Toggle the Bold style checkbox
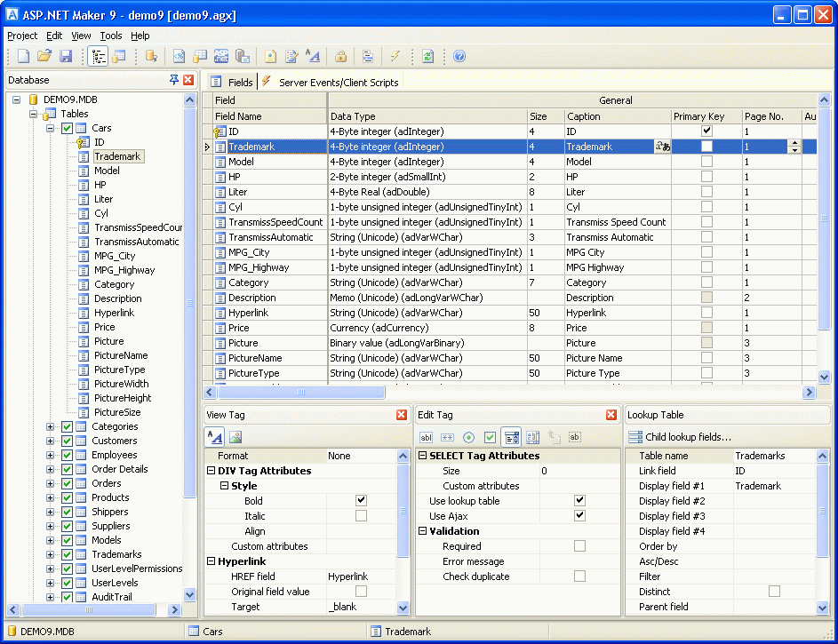The height and width of the screenshot is (644, 838). [x=362, y=500]
